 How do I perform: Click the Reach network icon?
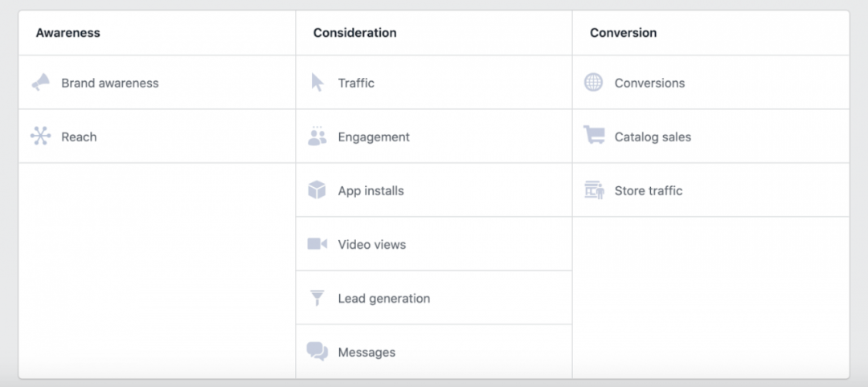point(40,136)
